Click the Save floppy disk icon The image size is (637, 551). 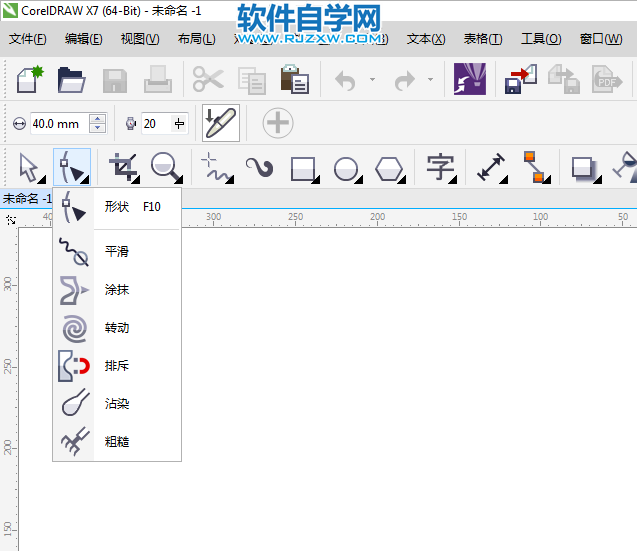[115, 80]
